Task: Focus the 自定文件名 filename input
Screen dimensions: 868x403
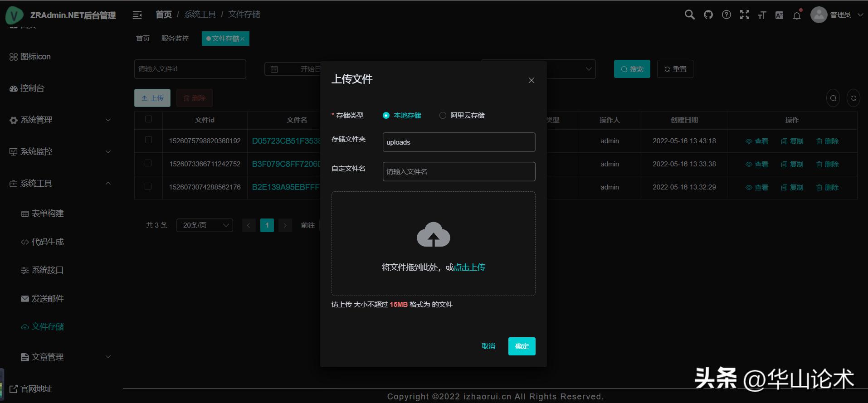Action: point(459,172)
